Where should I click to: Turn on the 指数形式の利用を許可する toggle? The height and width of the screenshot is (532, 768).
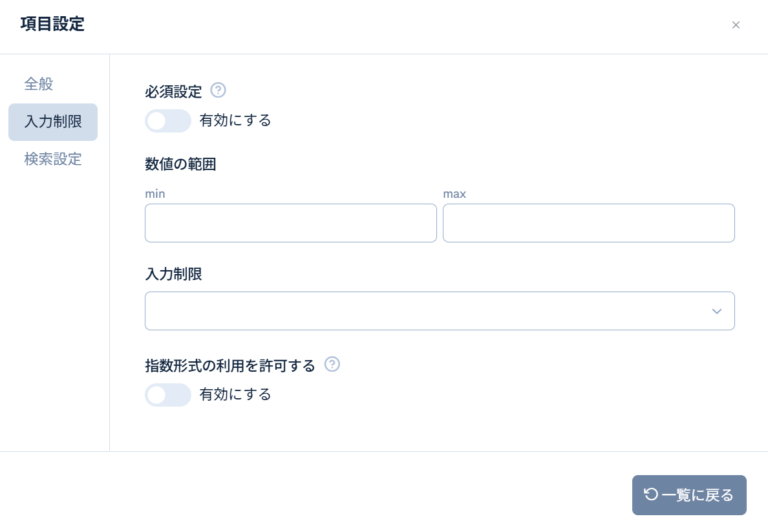(x=168, y=395)
